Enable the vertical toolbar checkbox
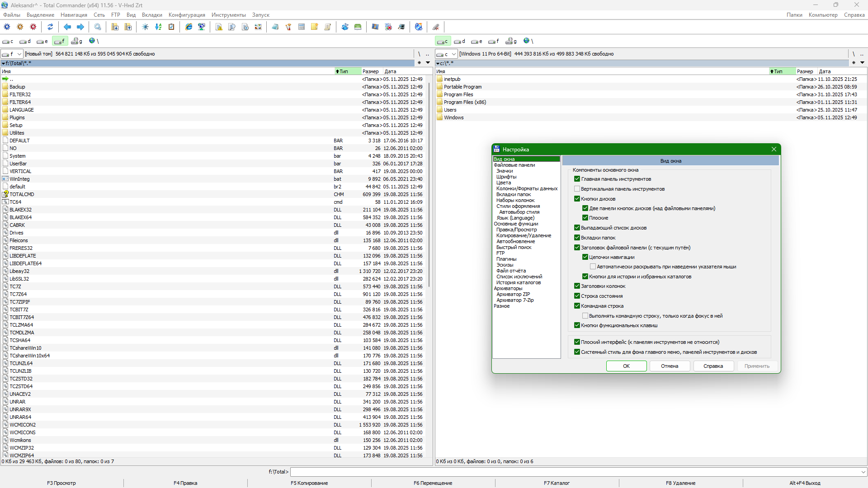The image size is (868, 488). [x=577, y=189]
